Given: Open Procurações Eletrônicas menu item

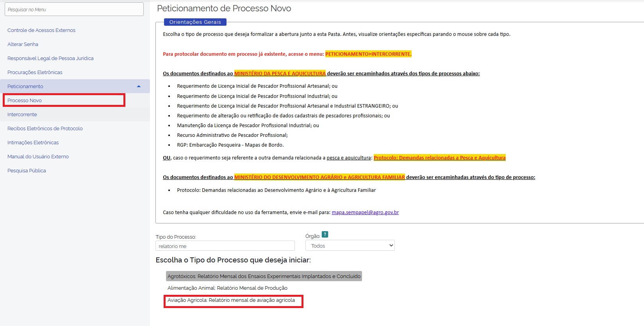Looking at the screenshot, I should [x=35, y=73].
